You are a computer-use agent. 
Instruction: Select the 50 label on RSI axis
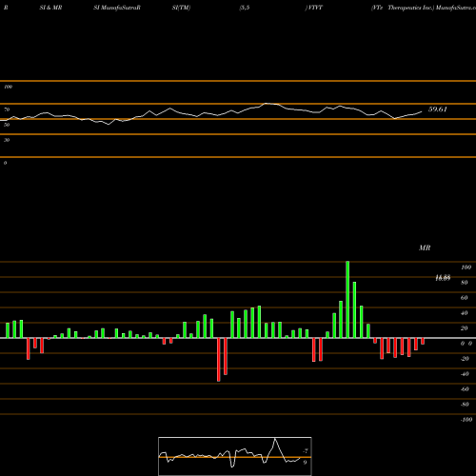7,125
